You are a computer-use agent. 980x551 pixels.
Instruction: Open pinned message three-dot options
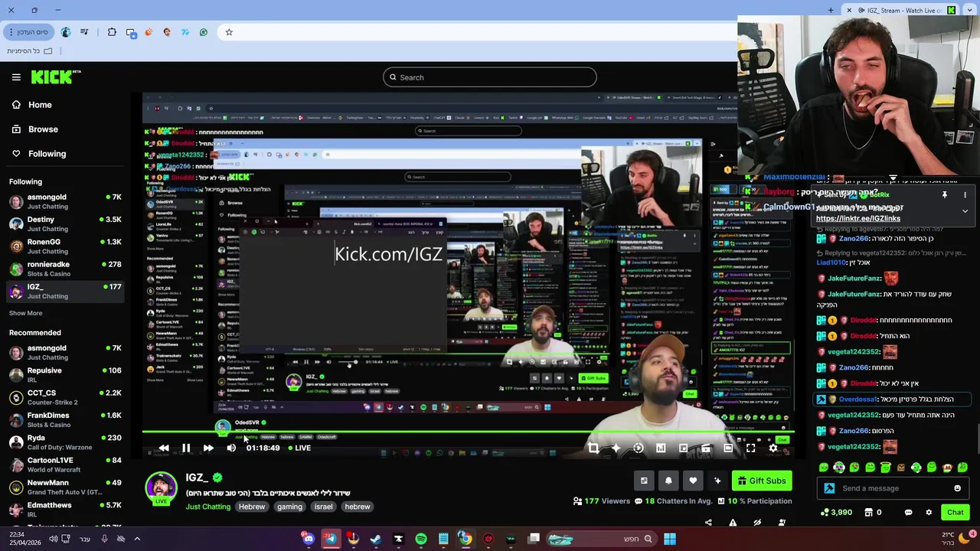(x=965, y=195)
